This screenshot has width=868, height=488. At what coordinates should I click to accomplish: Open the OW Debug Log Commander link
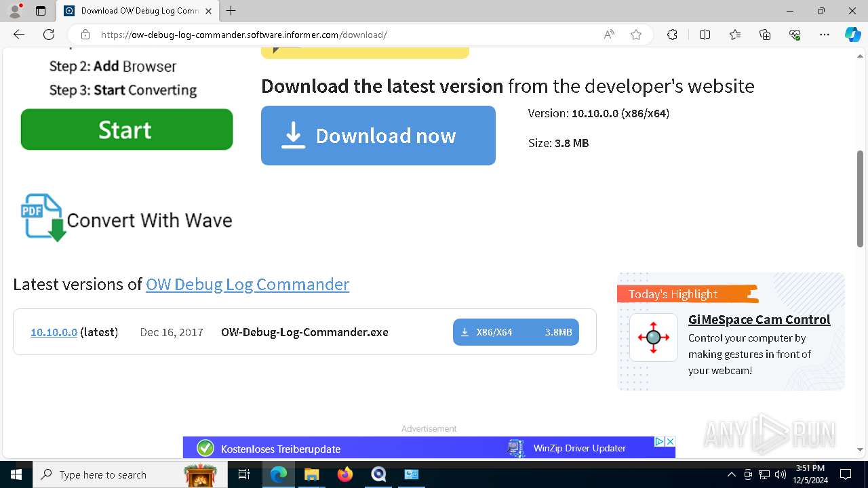(x=248, y=284)
